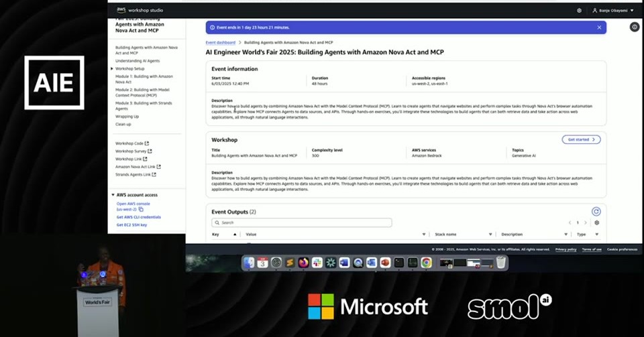The height and width of the screenshot is (337, 644).
Task: Open the Banjo Obayomi user menu
Action: [x=612, y=10]
